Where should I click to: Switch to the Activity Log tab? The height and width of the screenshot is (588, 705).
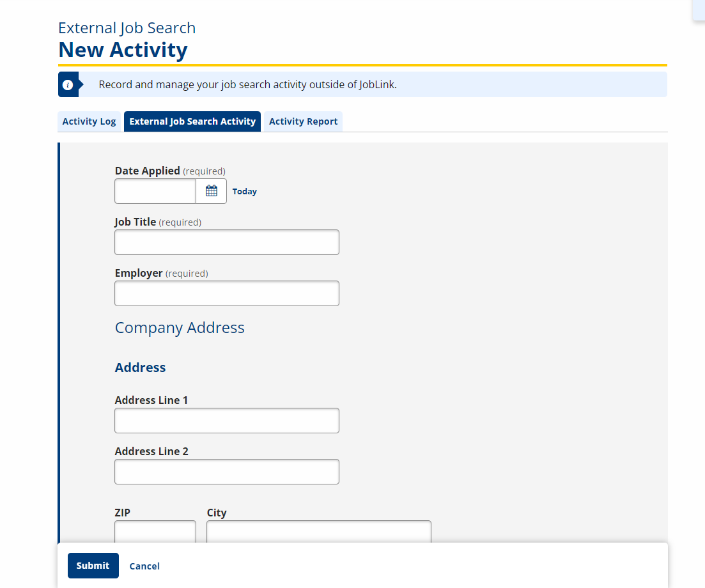point(89,121)
